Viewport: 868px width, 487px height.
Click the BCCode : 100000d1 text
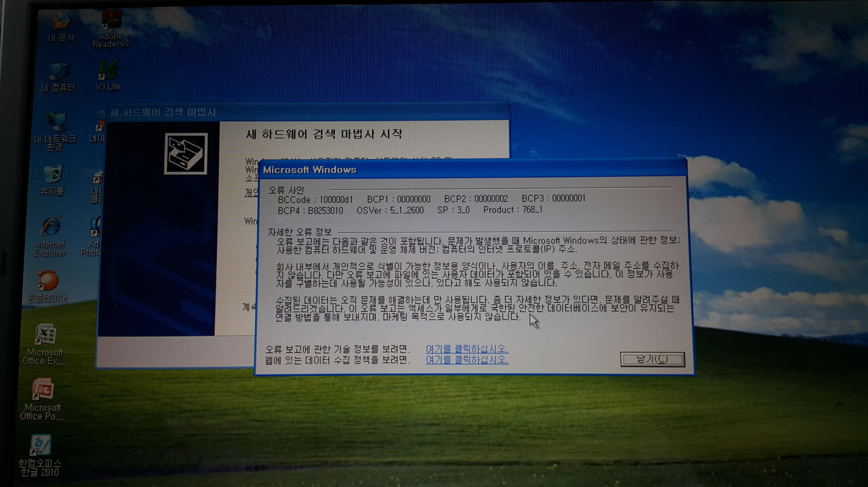pos(315,200)
